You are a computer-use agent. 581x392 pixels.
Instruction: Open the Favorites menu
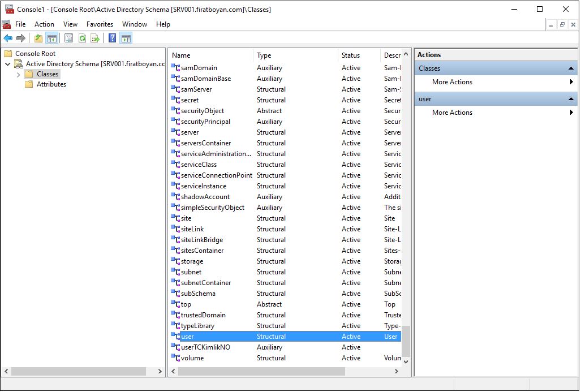[x=100, y=24]
